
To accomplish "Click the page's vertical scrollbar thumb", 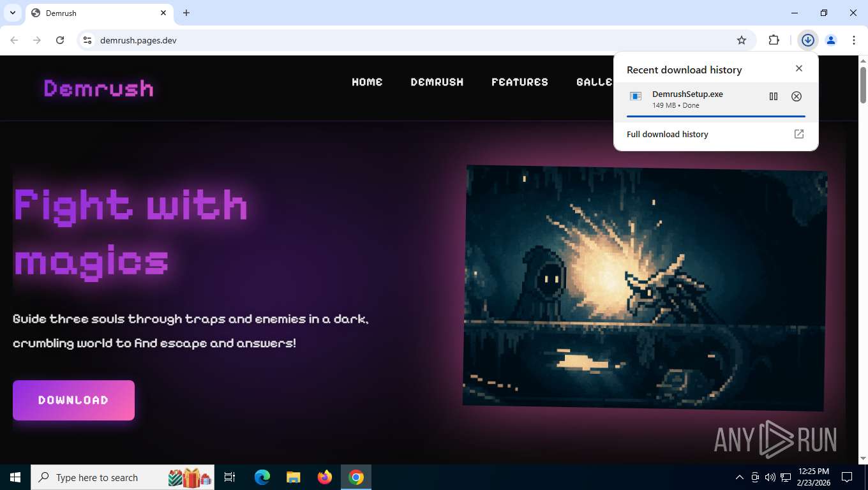I will point(863,84).
